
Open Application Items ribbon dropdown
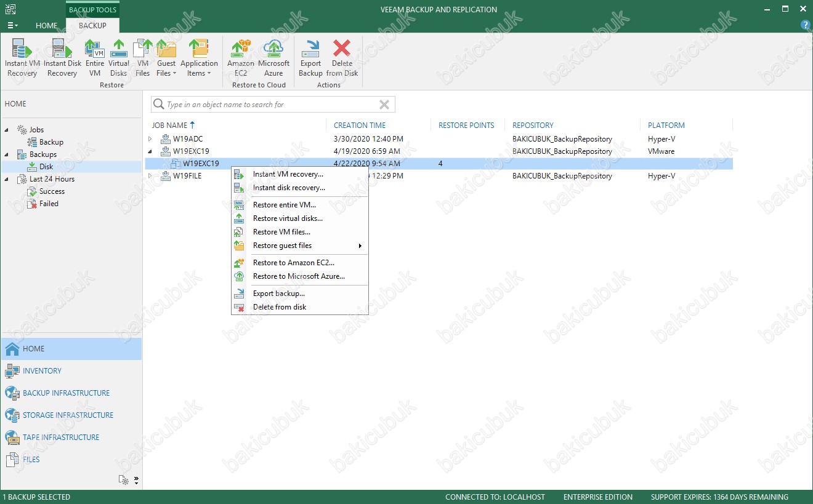pyautogui.click(x=199, y=58)
